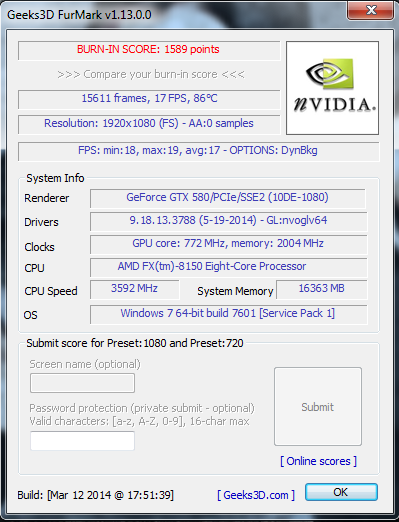Click the NVIDIA logo image
The height and width of the screenshot is (522, 399).
(x=332, y=88)
